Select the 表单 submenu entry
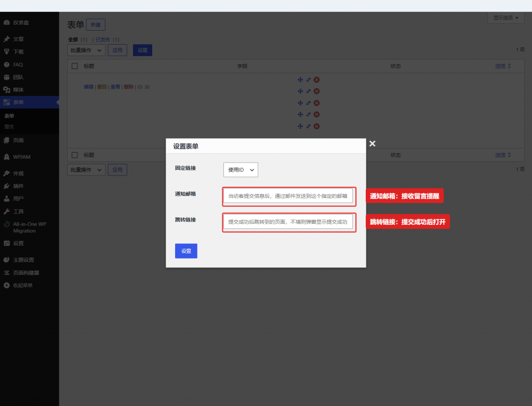The width and height of the screenshot is (532, 406). [x=9, y=116]
